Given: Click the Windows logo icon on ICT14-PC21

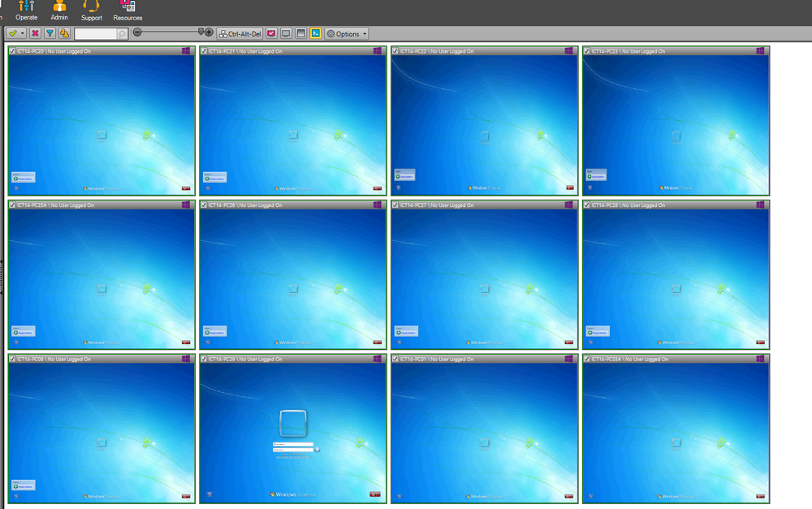Looking at the screenshot, I should coord(378,51).
